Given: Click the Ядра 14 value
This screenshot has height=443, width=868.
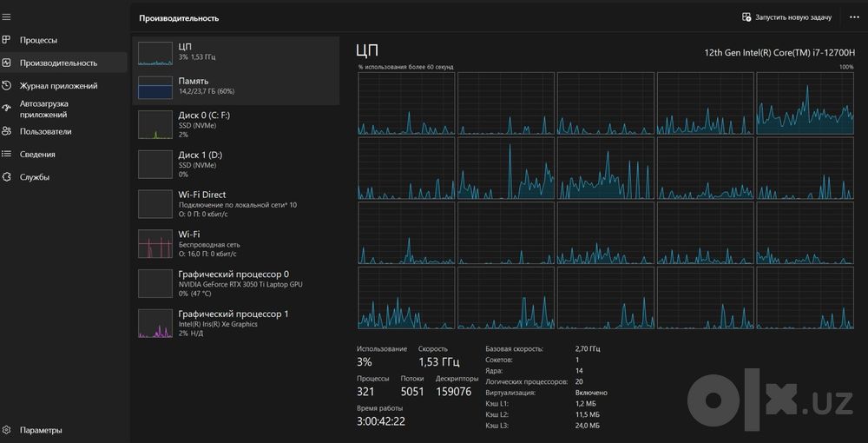Looking at the screenshot, I should click(x=579, y=370).
